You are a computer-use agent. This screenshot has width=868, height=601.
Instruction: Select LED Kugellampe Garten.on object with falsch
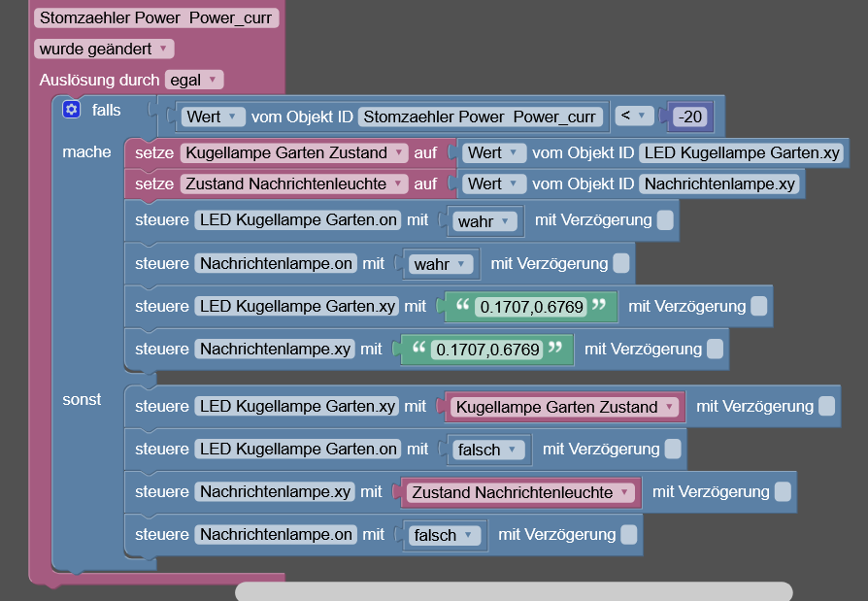(x=298, y=449)
